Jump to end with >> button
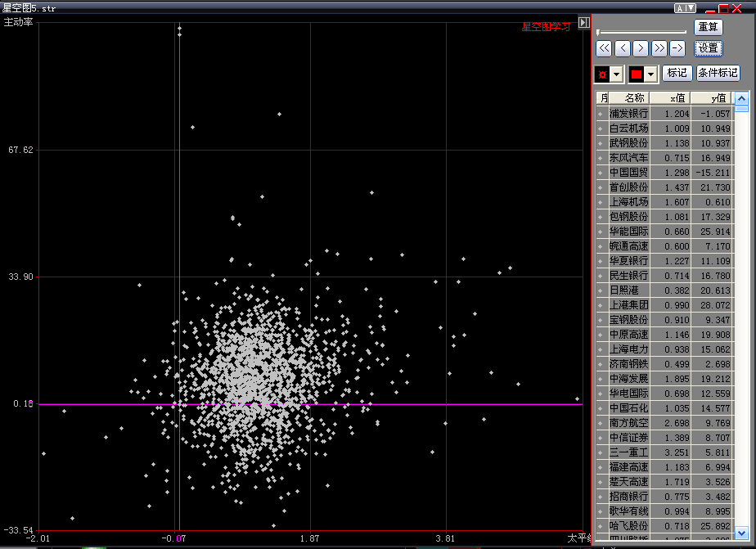This screenshot has height=549, width=756. (659, 48)
